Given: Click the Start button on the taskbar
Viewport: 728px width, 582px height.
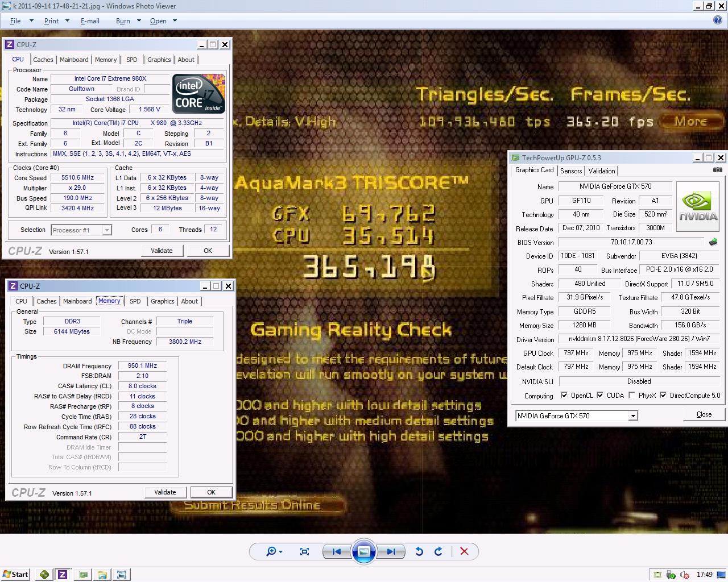Looking at the screenshot, I should (x=15, y=574).
